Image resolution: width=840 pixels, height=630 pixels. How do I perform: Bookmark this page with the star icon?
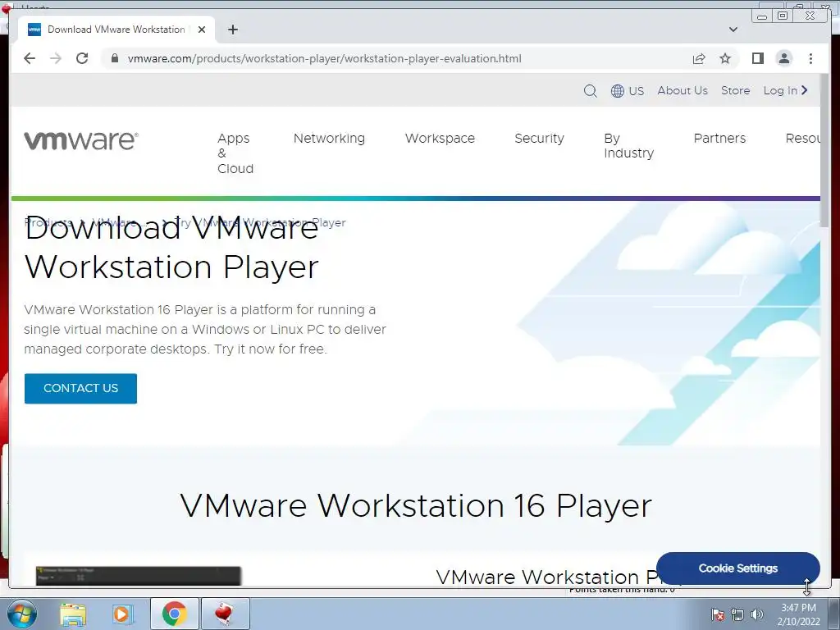click(725, 58)
